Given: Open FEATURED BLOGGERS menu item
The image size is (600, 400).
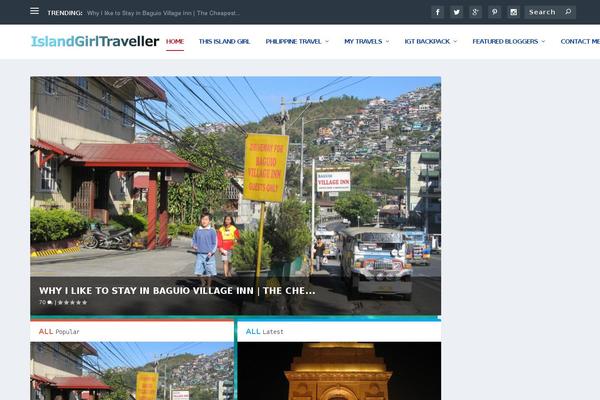Looking at the screenshot, I should click(x=505, y=41).
